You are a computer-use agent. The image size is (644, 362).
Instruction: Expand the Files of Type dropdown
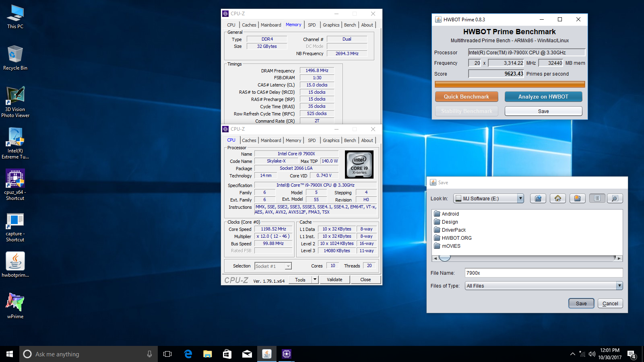(x=619, y=286)
